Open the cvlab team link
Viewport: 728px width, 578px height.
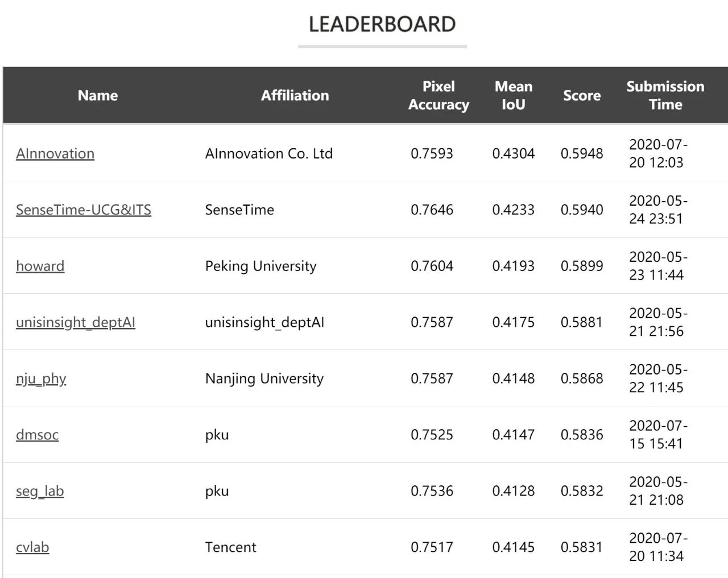(x=32, y=547)
